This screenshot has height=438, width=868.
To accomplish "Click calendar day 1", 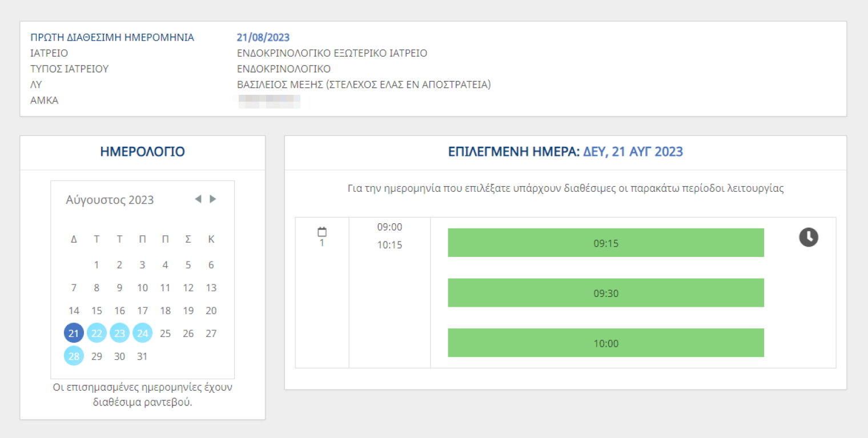I will [x=97, y=264].
